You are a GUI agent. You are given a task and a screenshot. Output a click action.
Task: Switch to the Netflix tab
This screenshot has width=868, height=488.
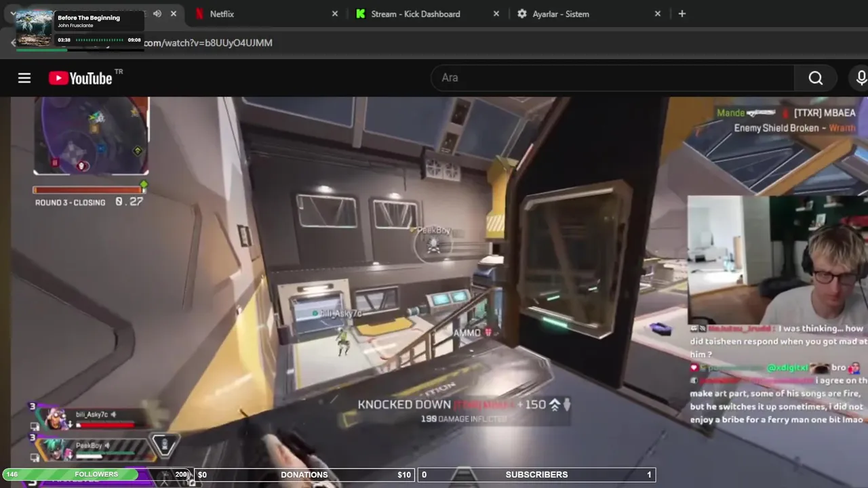coord(266,14)
